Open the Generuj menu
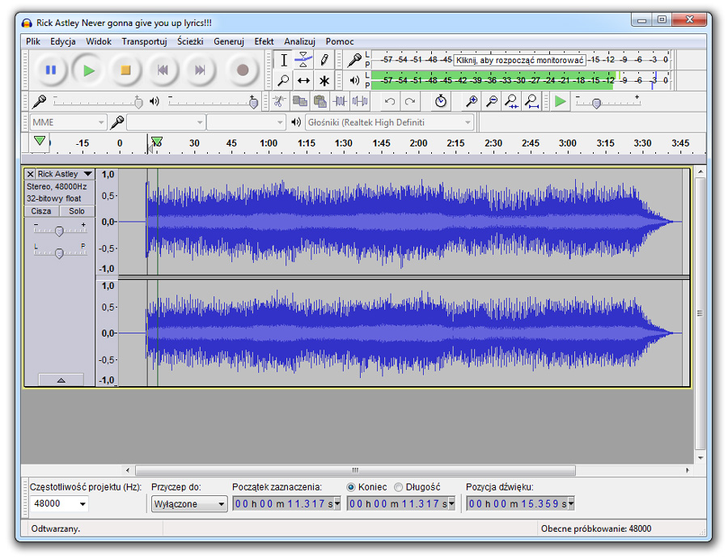 click(228, 41)
